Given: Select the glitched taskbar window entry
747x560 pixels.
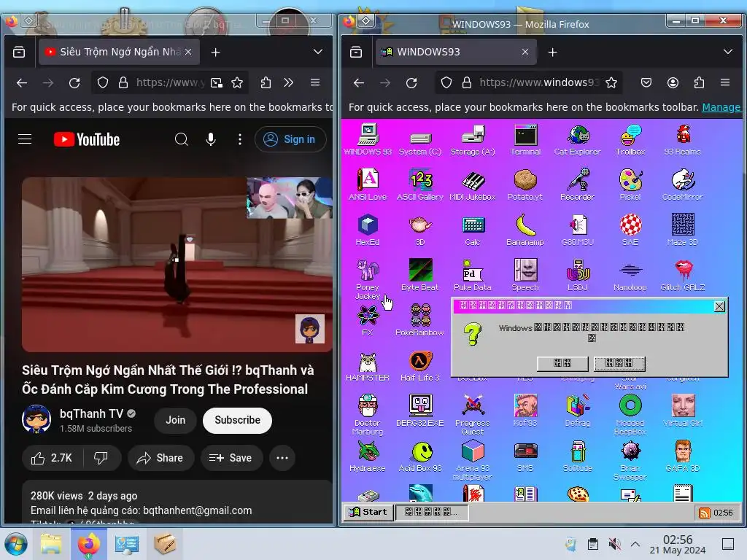Looking at the screenshot, I should click(432, 512).
